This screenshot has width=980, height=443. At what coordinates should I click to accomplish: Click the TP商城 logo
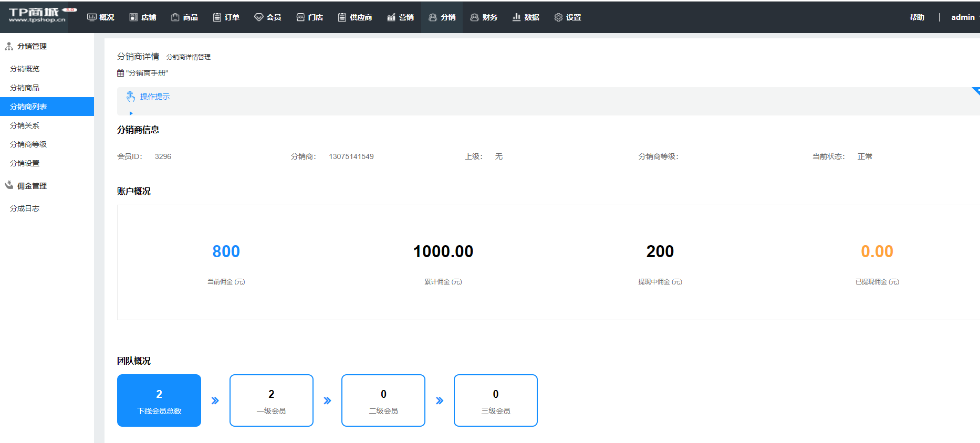click(37, 16)
